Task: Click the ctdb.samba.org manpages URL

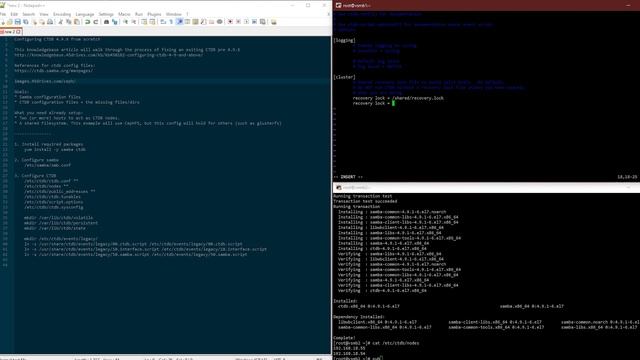Action: pyautogui.click(x=53, y=70)
